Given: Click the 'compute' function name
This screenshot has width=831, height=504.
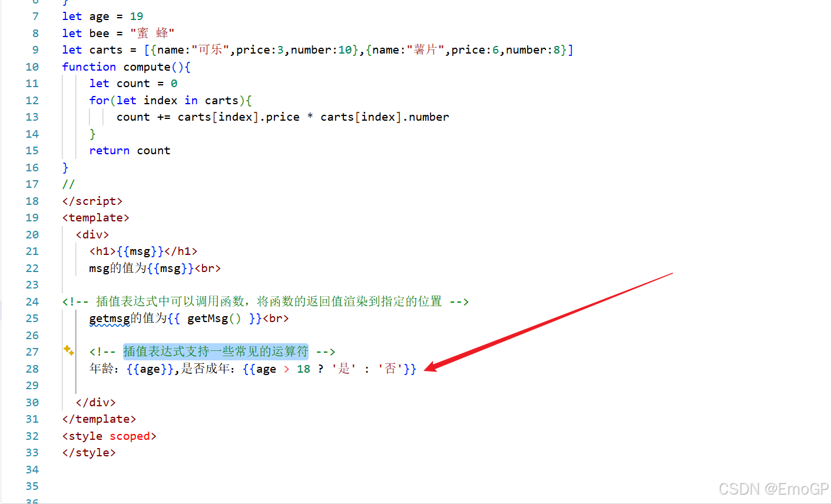Looking at the screenshot, I should pyautogui.click(x=147, y=67).
